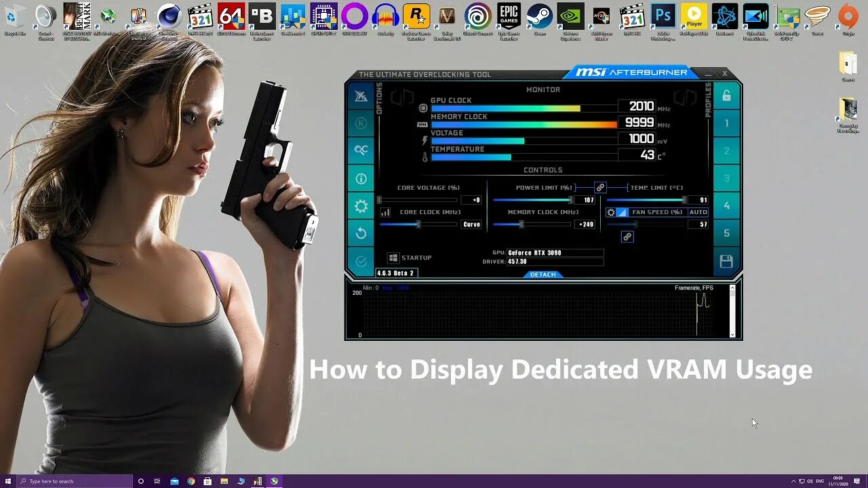Adjust the Temp Limit slider

[646, 200]
